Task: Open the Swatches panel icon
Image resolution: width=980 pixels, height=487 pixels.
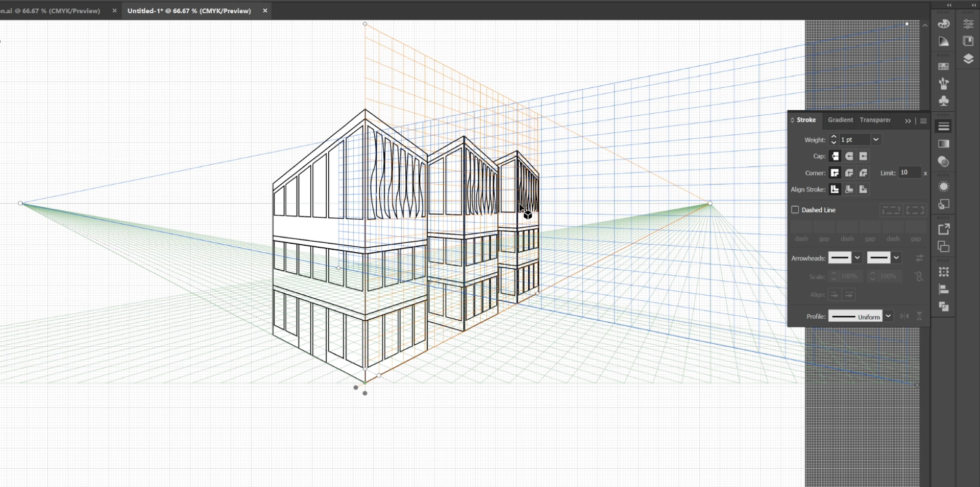Action: (943, 66)
